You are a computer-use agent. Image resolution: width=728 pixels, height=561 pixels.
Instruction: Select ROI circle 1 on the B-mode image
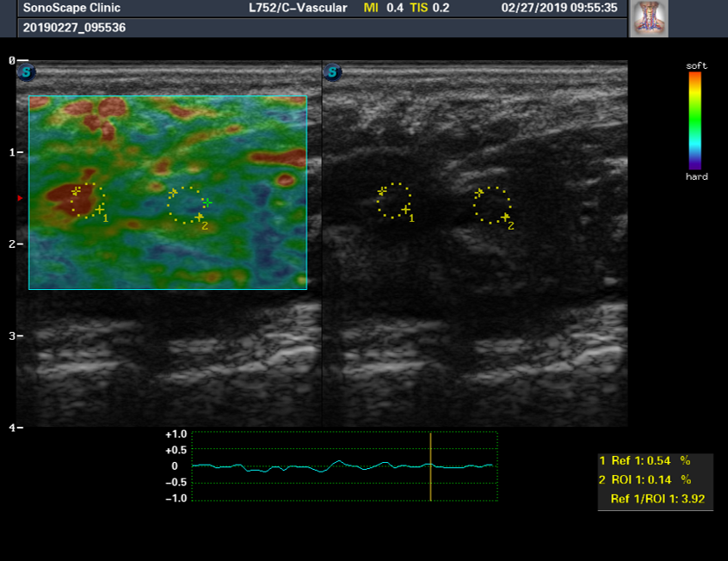click(395, 200)
